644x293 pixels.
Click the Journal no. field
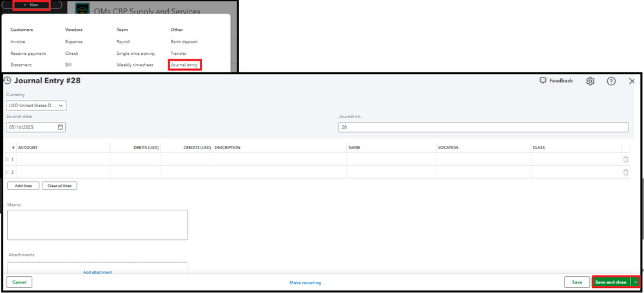click(483, 127)
